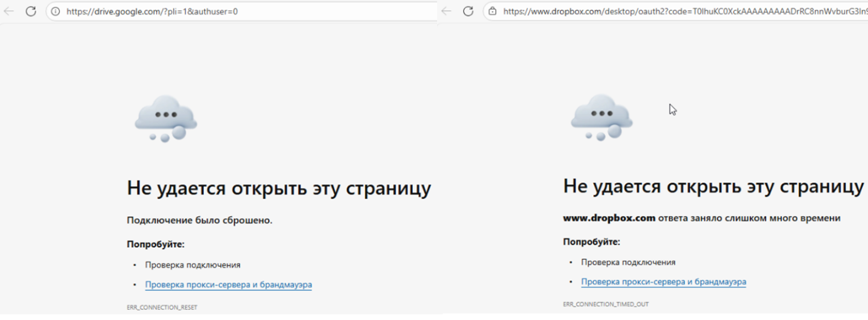868x320 pixels.
Task: Click the bold 'www.dropbox.com' text in error message
Action: point(609,218)
